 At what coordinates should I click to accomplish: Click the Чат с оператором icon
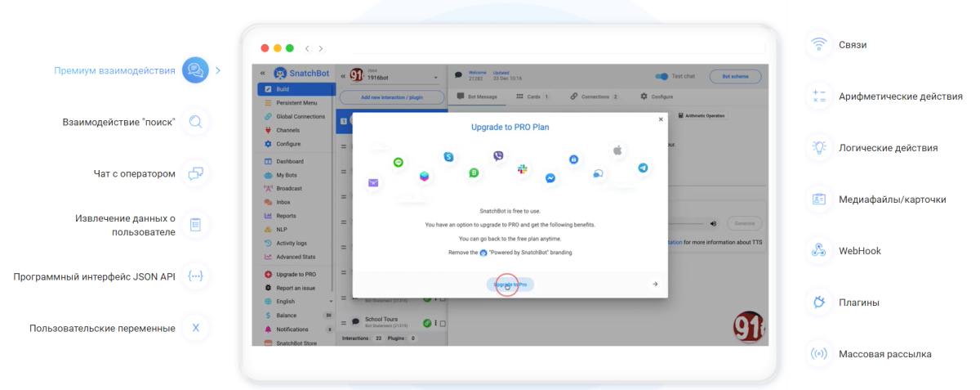[196, 173]
